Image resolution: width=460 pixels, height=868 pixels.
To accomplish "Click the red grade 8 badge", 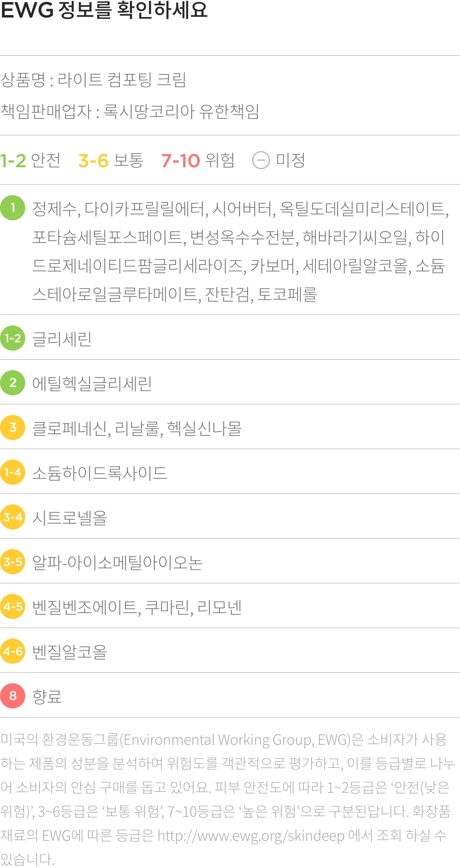I will tap(12, 696).
